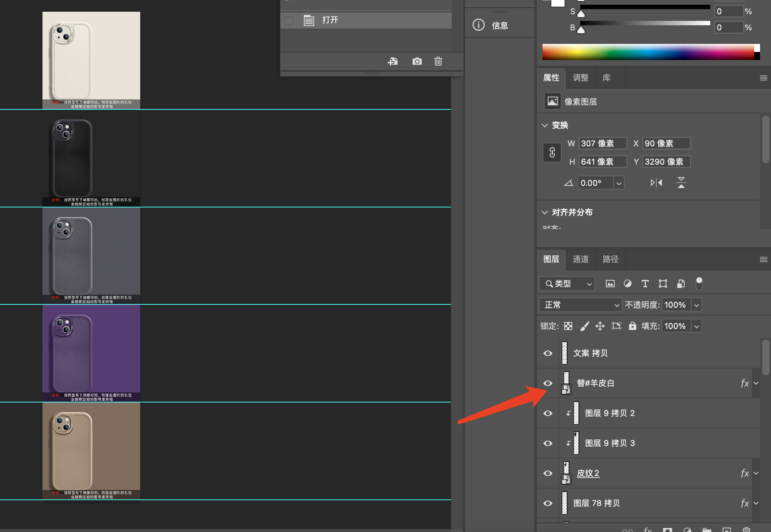Click the flip horizontal icon
771x532 pixels.
click(x=656, y=183)
